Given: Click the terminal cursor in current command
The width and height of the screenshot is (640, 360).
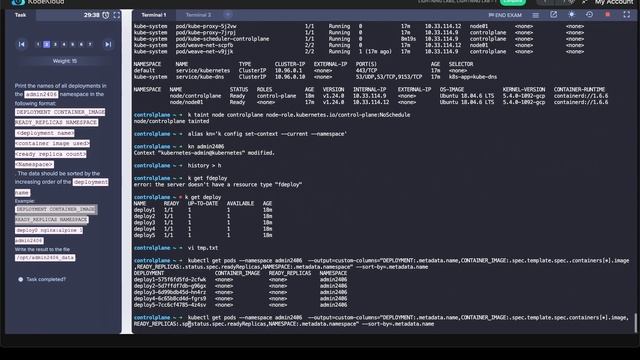Looking at the screenshot, I should tap(189, 324).
